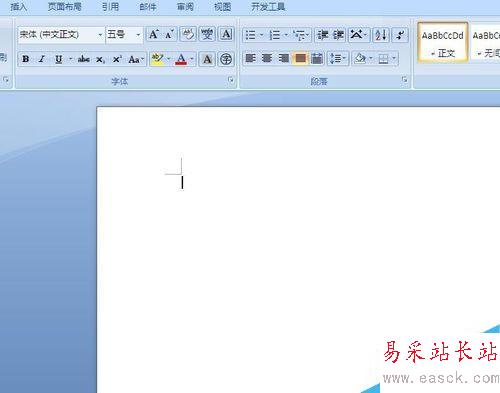
Task: Decrease the paragraph indent
Action: pos(323,35)
